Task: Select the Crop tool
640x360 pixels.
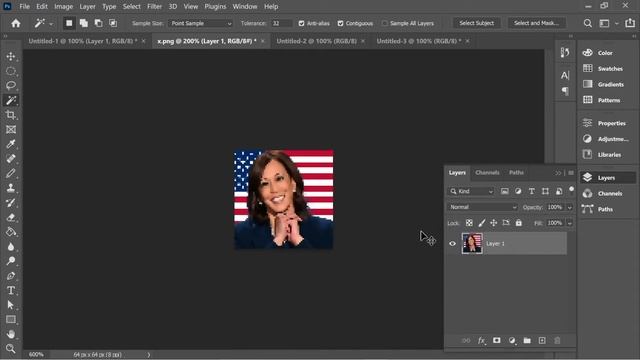Action: click(x=11, y=115)
